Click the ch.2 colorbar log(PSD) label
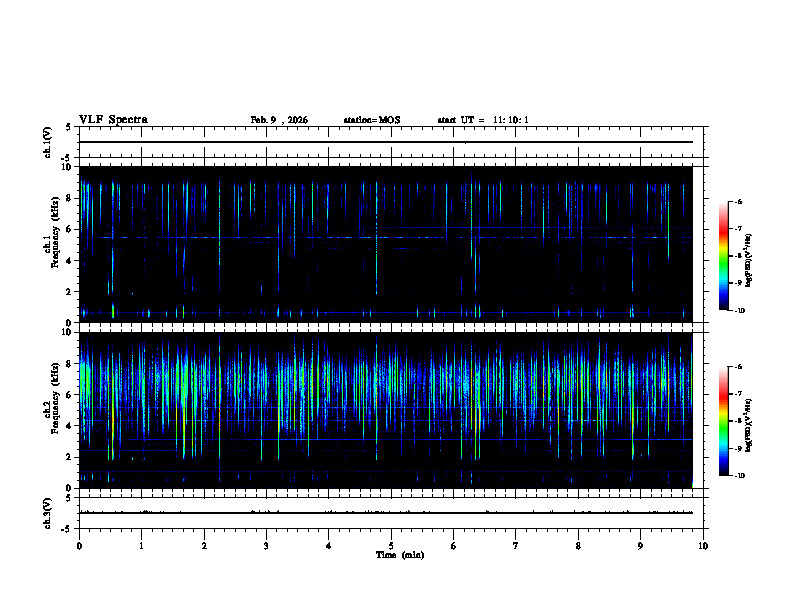The height and width of the screenshot is (612, 792). point(748,425)
